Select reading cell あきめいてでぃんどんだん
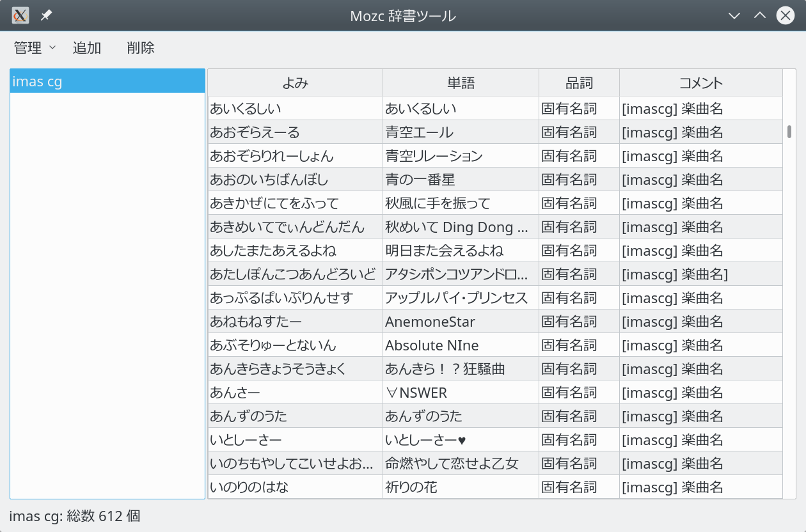 [x=296, y=227]
